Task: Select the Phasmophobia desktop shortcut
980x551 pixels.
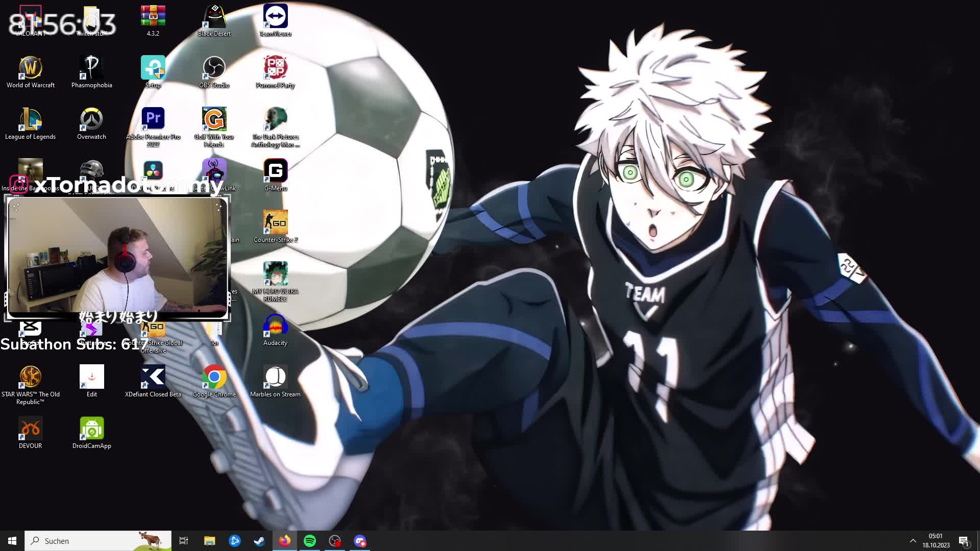Action: click(92, 72)
